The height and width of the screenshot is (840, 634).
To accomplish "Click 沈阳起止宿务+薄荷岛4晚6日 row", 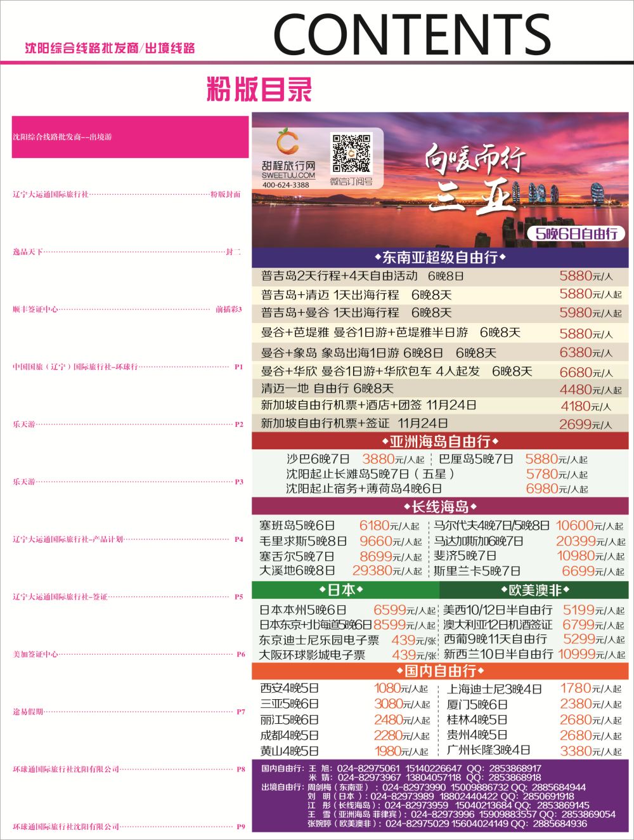I will click(x=437, y=489).
